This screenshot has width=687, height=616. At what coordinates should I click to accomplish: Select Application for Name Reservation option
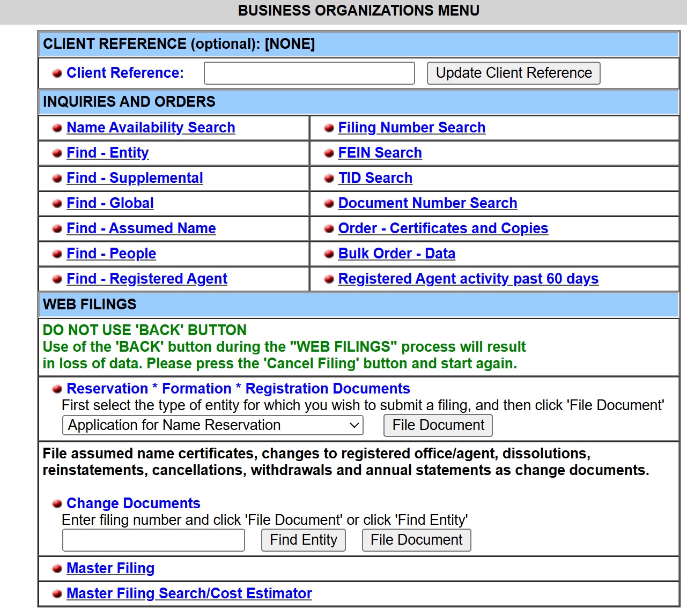click(x=212, y=425)
